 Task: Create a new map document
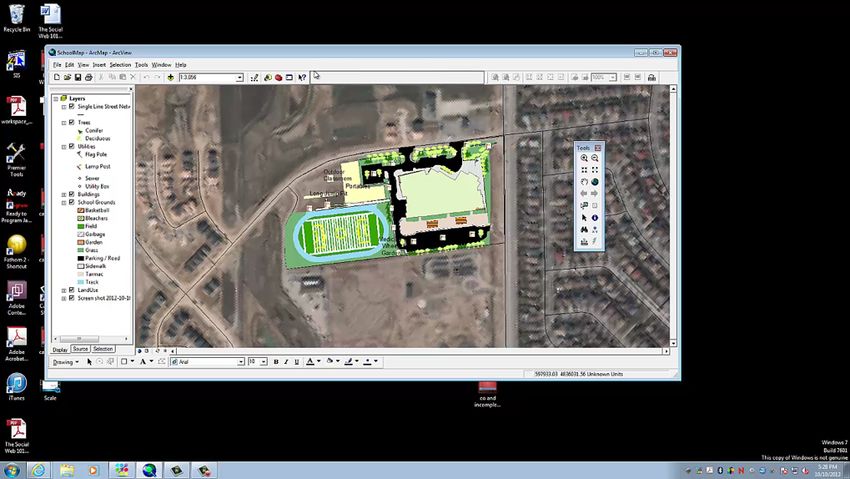57,77
